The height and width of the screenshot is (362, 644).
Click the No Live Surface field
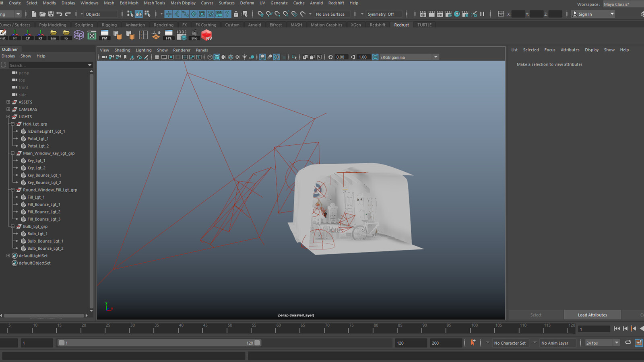point(332,14)
